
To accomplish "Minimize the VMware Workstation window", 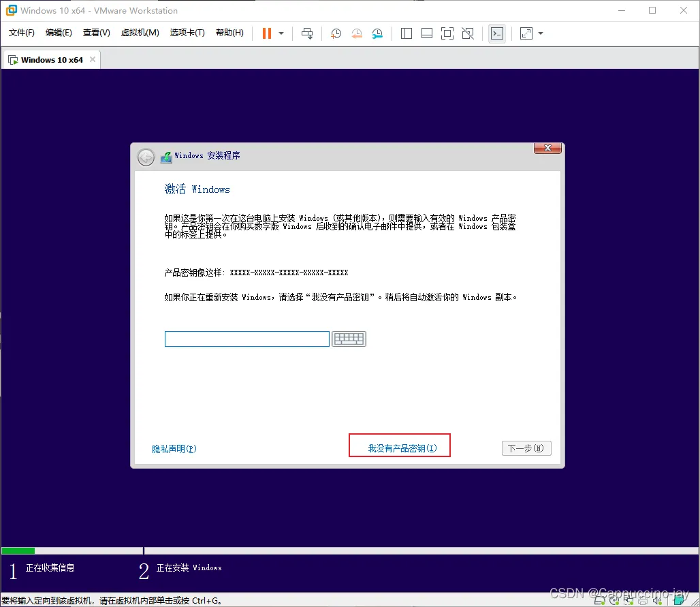I will (622, 10).
